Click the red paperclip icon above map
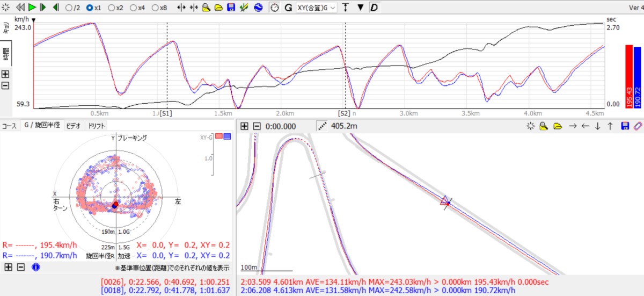The image size is (644, 296). tap(637, 126)
